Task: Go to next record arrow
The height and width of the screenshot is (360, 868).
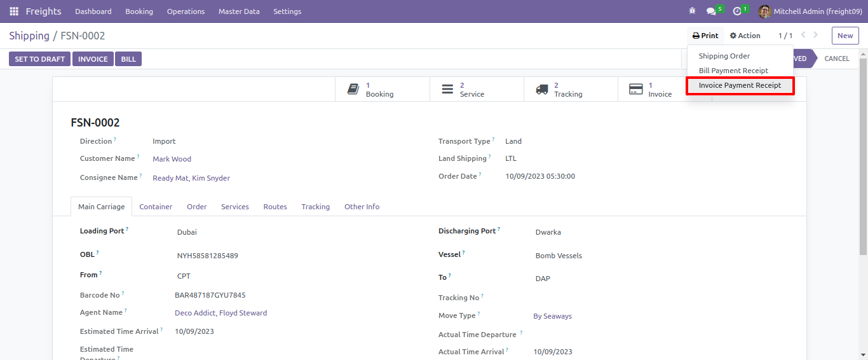Action: pos(816,36)
